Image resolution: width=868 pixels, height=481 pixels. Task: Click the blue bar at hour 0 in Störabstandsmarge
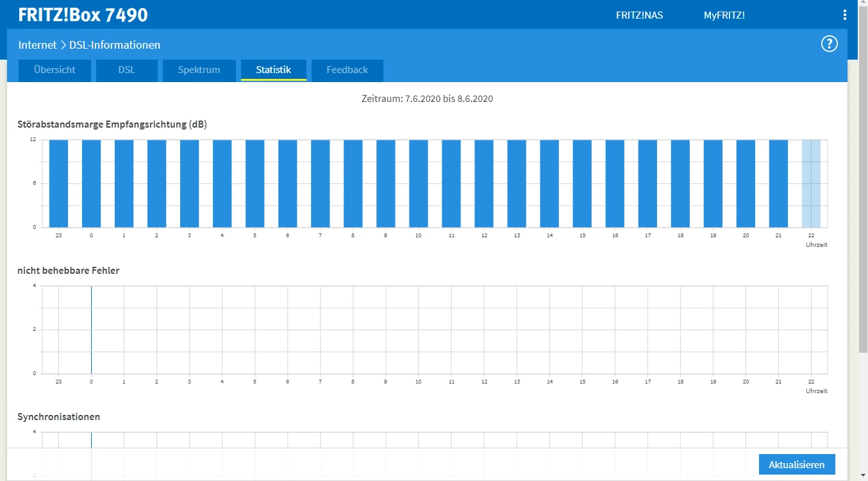point(92,183)
